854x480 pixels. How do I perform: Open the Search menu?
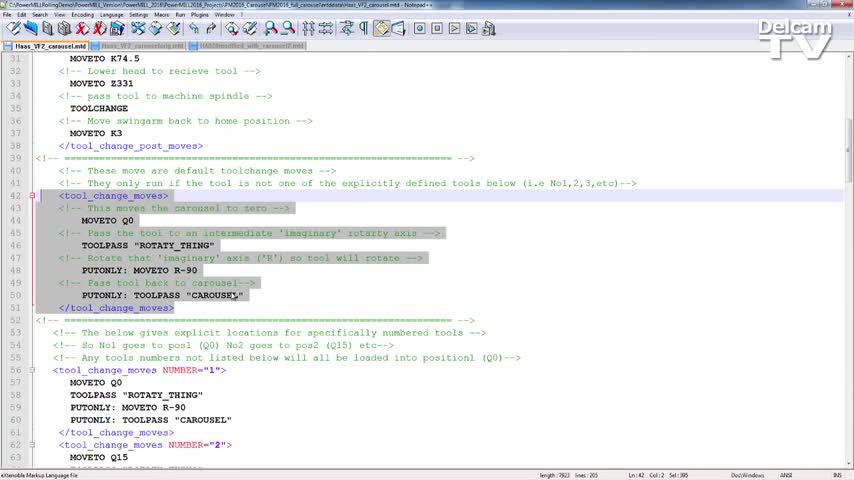coord(40,15)
